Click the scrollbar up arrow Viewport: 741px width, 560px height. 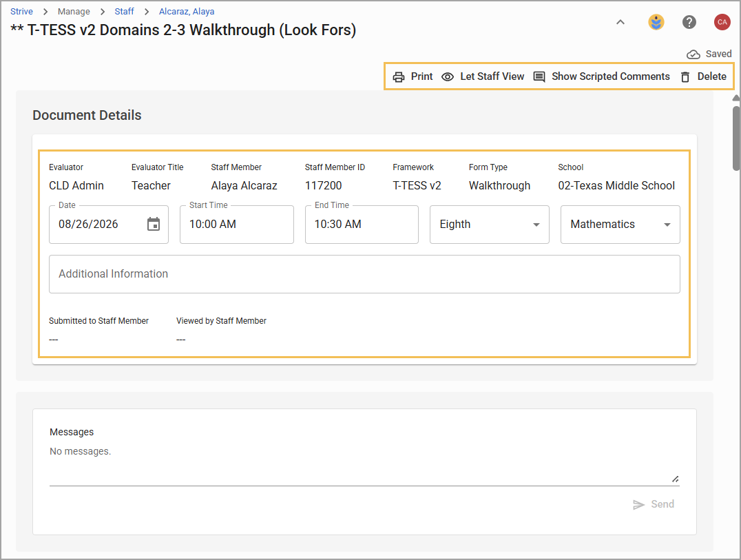coord(736,98)
